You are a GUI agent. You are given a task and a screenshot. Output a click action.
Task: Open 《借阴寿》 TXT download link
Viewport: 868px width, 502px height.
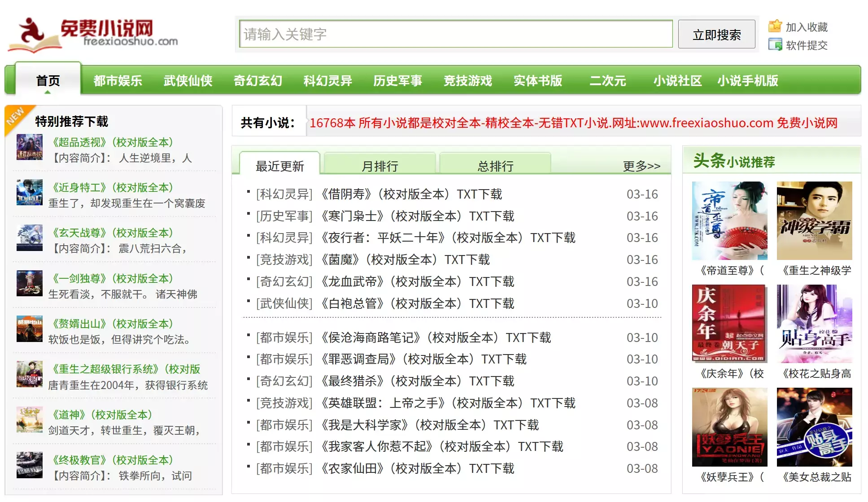pos(411,194)
